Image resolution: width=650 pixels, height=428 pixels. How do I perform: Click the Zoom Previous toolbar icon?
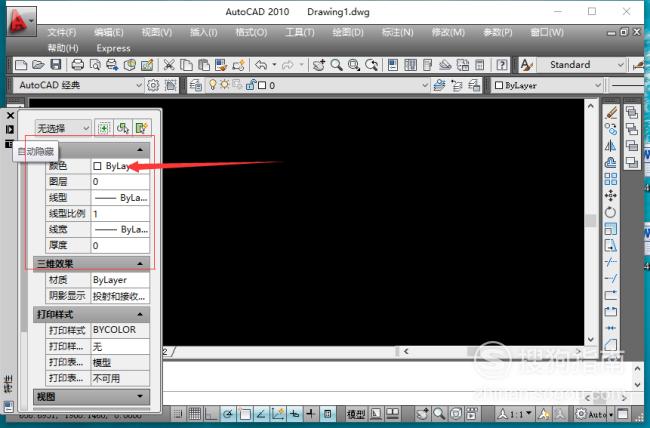[371, 65]
